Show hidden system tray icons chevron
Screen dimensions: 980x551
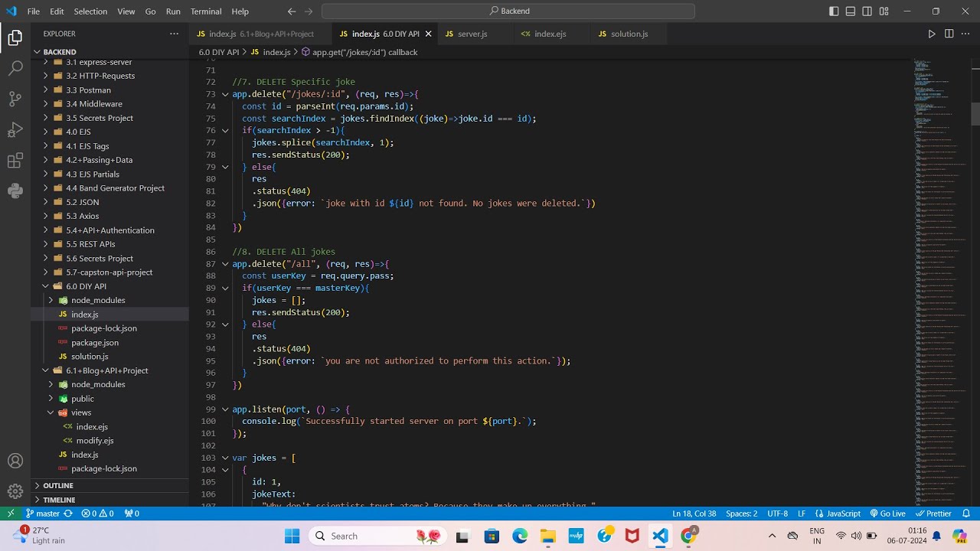772,536
